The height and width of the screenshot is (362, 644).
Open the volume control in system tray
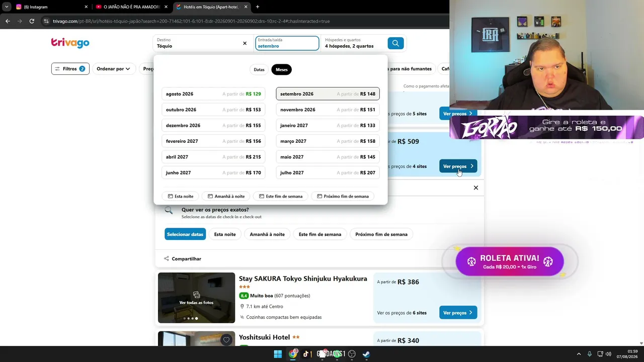click(608, 354)
